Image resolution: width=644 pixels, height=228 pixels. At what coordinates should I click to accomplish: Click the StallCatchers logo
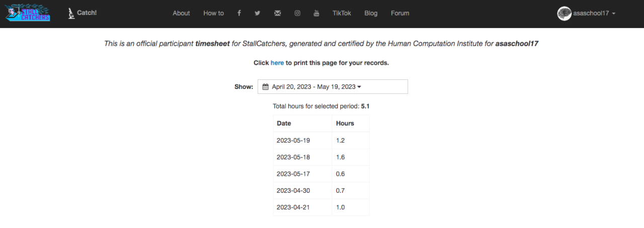(28, 13)
